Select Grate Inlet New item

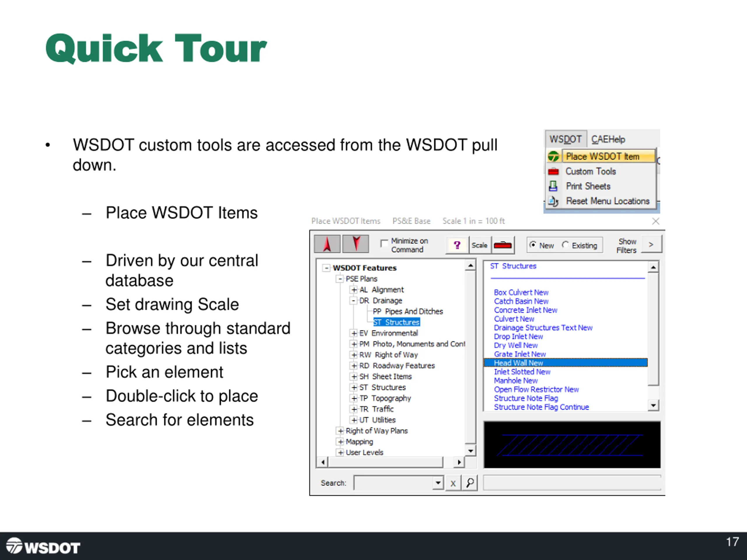click(520, 354)
